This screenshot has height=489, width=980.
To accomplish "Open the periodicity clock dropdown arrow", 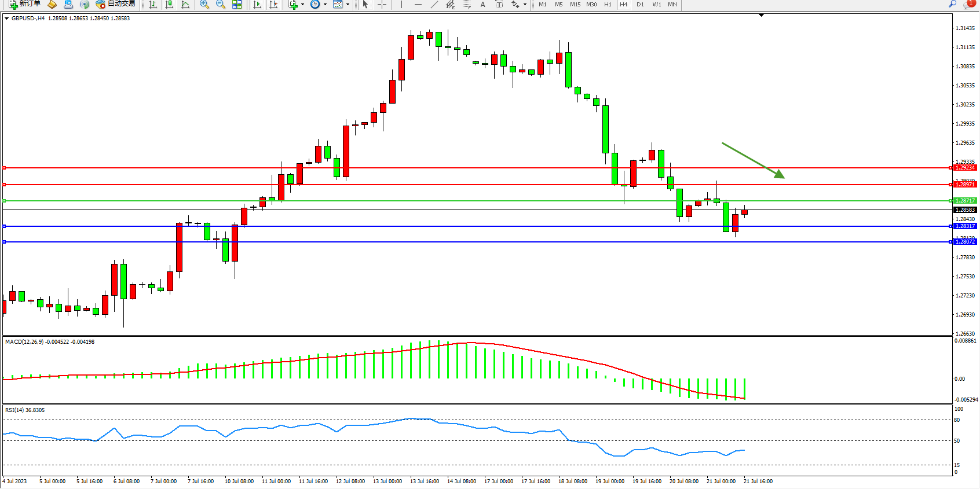I will click(325, 5).
